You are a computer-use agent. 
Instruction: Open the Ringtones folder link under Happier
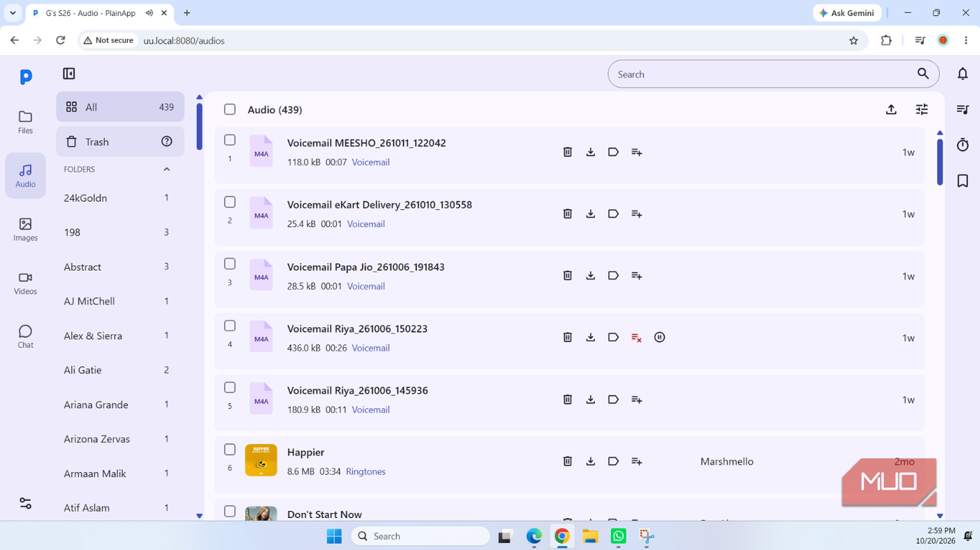tap(366, 472)
